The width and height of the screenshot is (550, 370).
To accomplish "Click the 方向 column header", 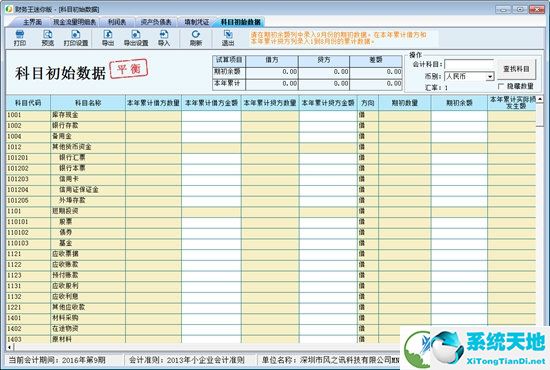I will [368, 103].
